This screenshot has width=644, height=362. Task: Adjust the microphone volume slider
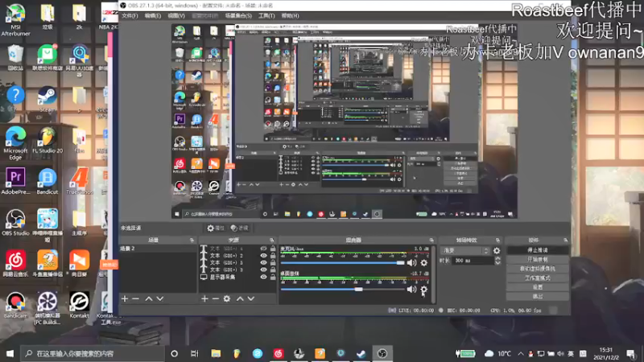[x=343, y=263]
